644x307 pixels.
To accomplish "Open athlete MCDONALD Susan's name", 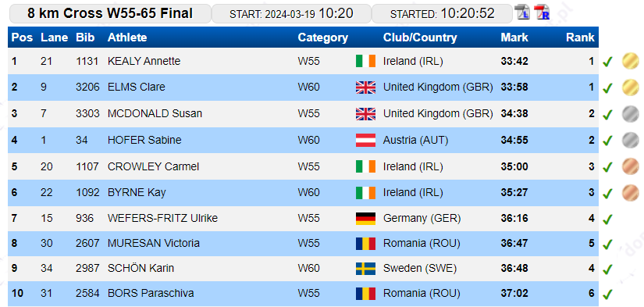I will (x=155, y=113).
